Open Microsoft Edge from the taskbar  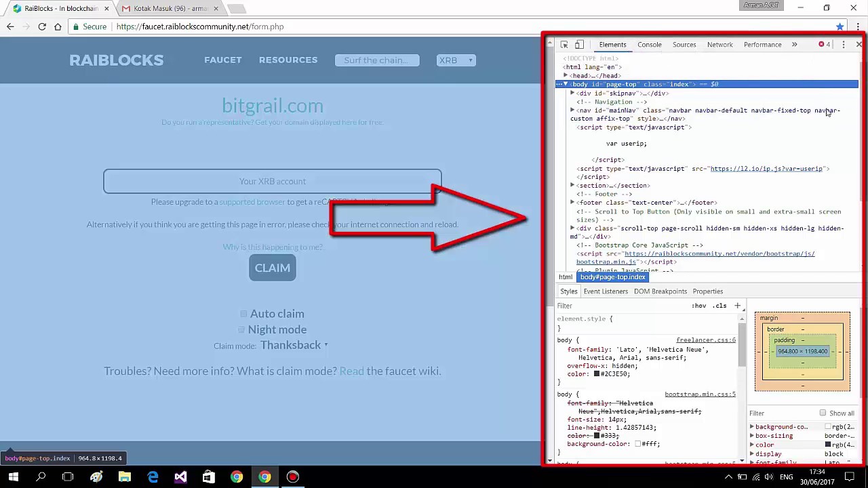tap(153, 477)
